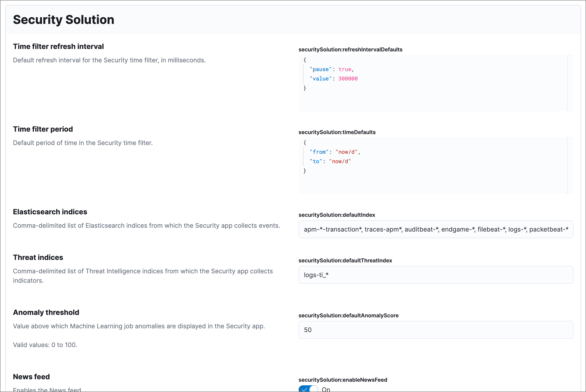Click the Anomaly threshold value field showing 50
Screen dimensions: 586x392
tap(436, 330)
